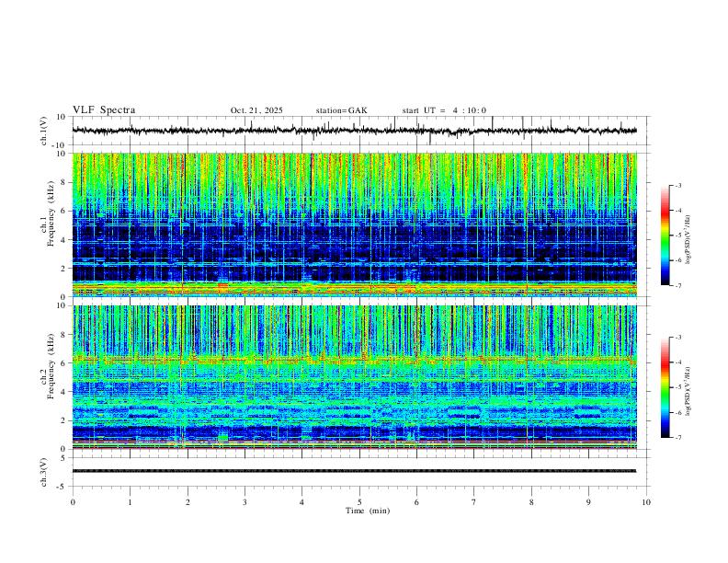
Task: Click the ch.1 voltage waveform trace
Action: tap(354, 131)
